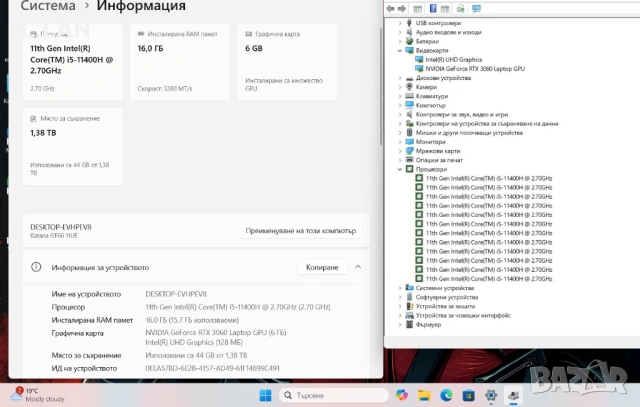This screenshot has width=640, height=407.
Task: Click the Back arrow in Device Manager toolbar
Action: pyautogui.click(x=391, y=9)
